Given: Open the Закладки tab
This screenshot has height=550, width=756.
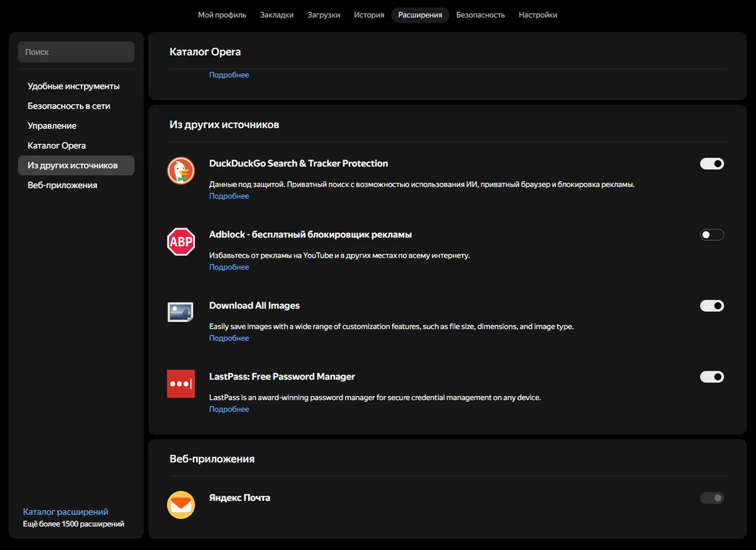Looking at the screenshot, I should 277,15.
